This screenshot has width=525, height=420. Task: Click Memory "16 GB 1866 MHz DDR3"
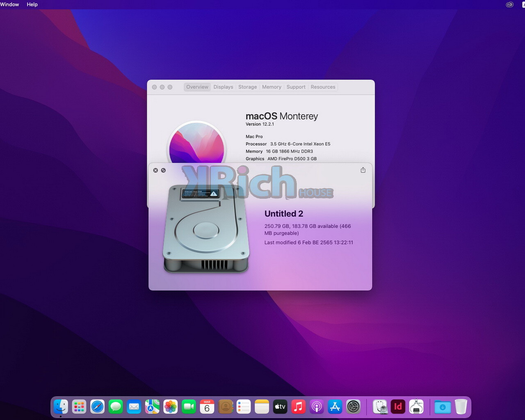[x=290, y=151]
